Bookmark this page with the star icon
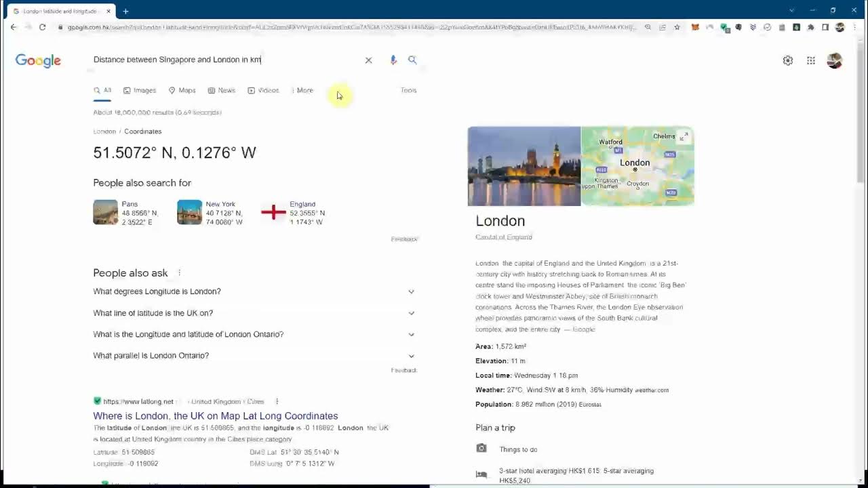 click(x=677, y=27)
